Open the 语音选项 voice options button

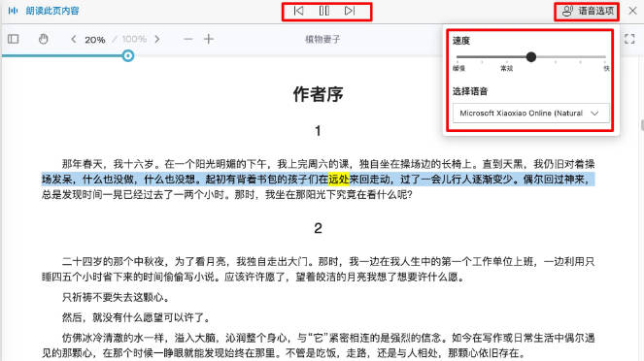[588, 11]
